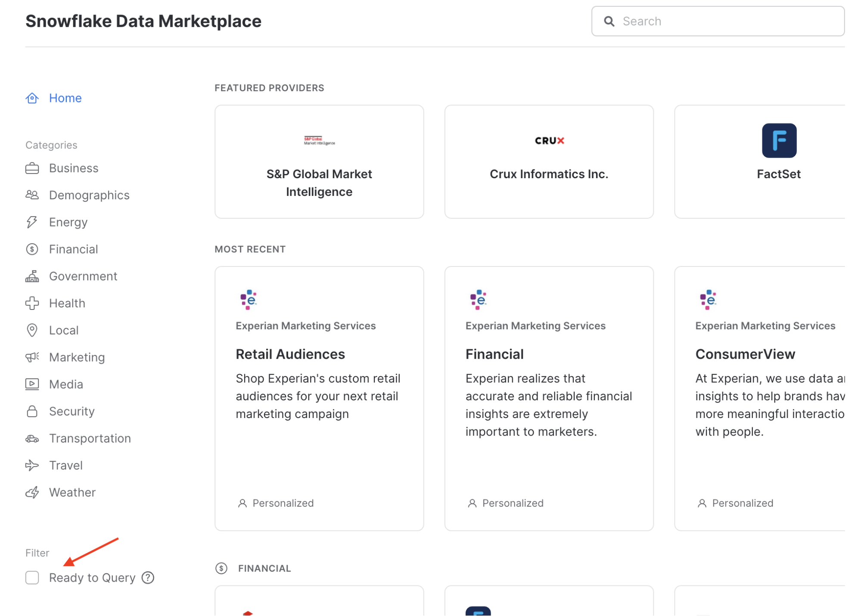The height and width of the screenshot is (616, 861).
Task: Click the Business briefcase icon
Action: [x=32, y=168]
